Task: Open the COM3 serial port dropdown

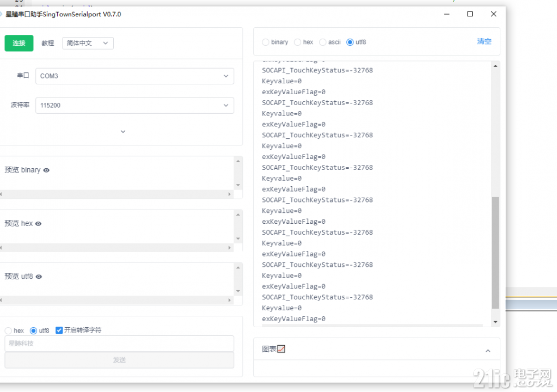Action: 134,76
